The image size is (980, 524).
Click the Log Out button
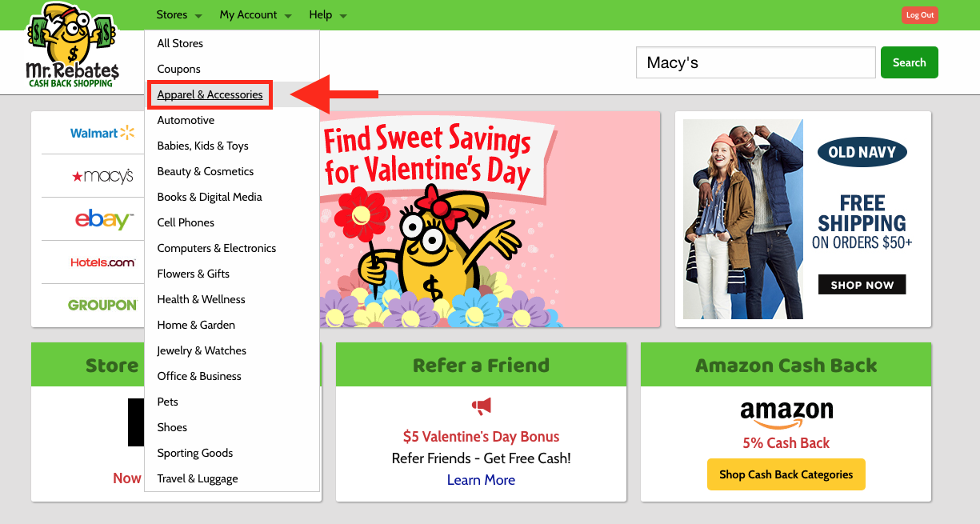919,15
